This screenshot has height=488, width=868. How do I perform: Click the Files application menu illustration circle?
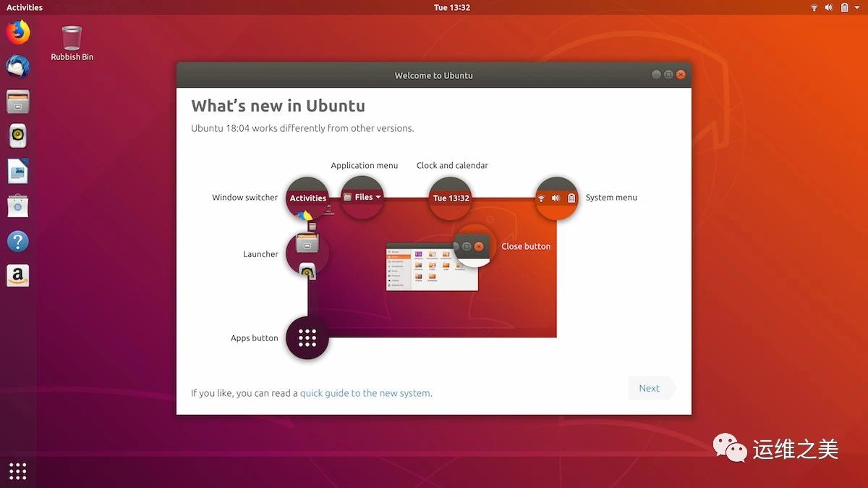tap(362, 197)
